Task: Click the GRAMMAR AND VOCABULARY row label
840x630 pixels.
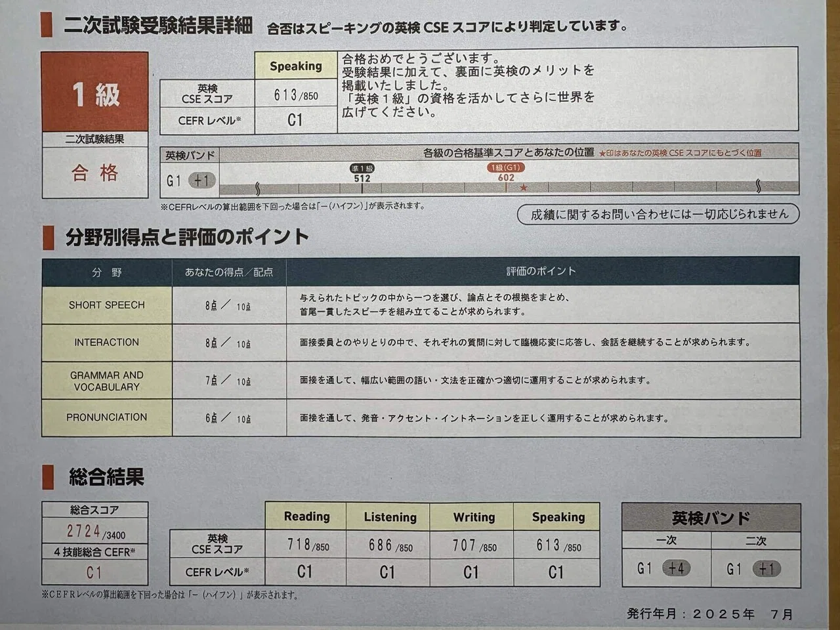Action: pos(107,381)
